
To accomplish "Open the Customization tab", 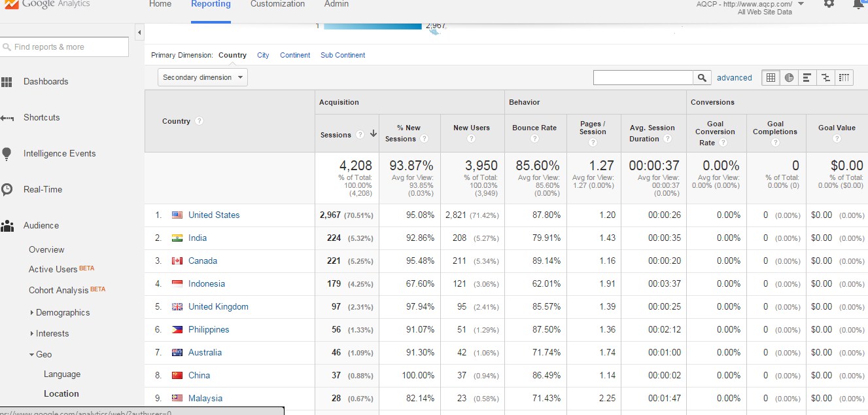I will coord(277,4).
